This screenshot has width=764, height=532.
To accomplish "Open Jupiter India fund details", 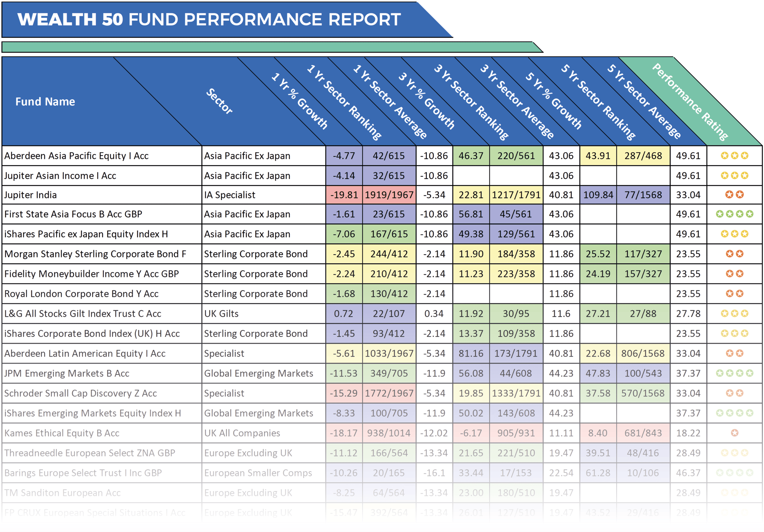I will pos(30,195).
